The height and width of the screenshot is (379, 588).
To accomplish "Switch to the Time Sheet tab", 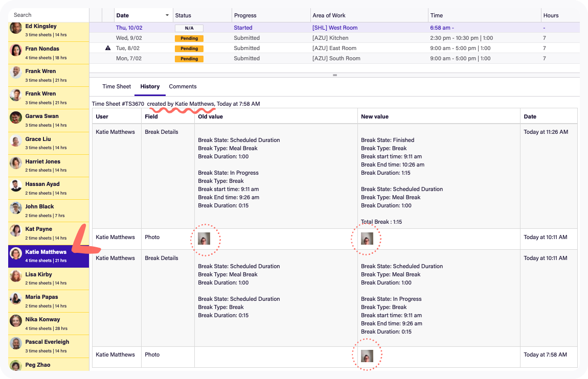I will point(117,86).
